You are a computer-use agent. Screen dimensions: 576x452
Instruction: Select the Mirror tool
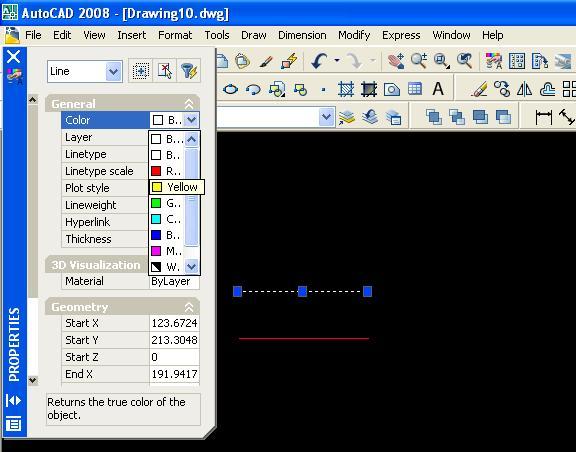524,89
